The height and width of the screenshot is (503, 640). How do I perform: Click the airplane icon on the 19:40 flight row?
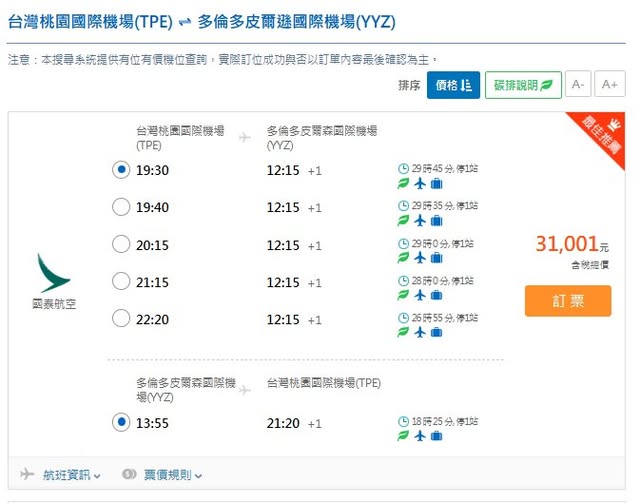point(420,220)
